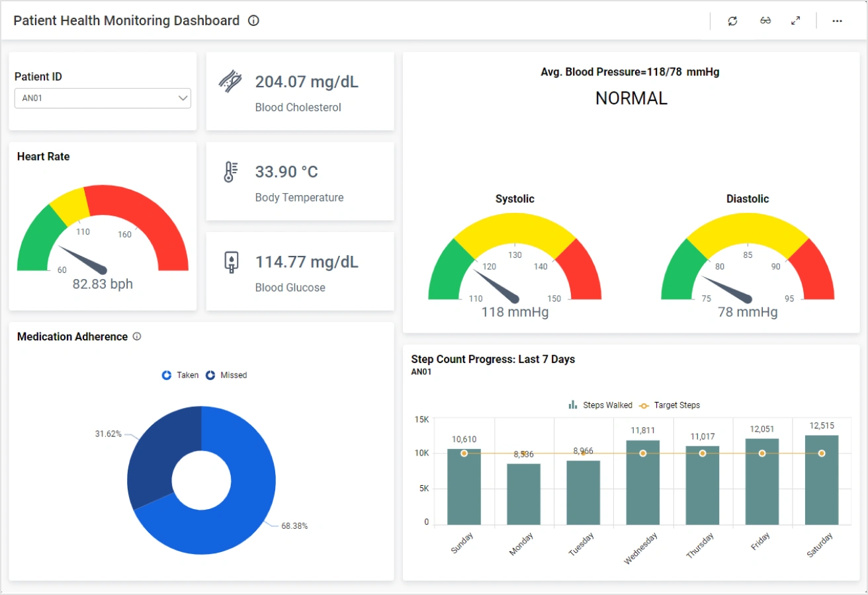Toggle Steps Walked legend series

[600, 405]
